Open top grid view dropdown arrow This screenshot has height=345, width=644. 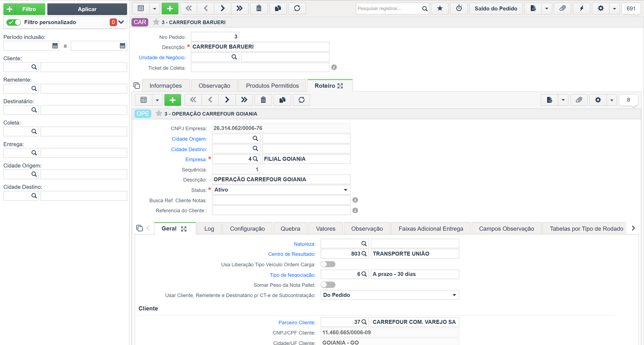click(x=155, y=9)
